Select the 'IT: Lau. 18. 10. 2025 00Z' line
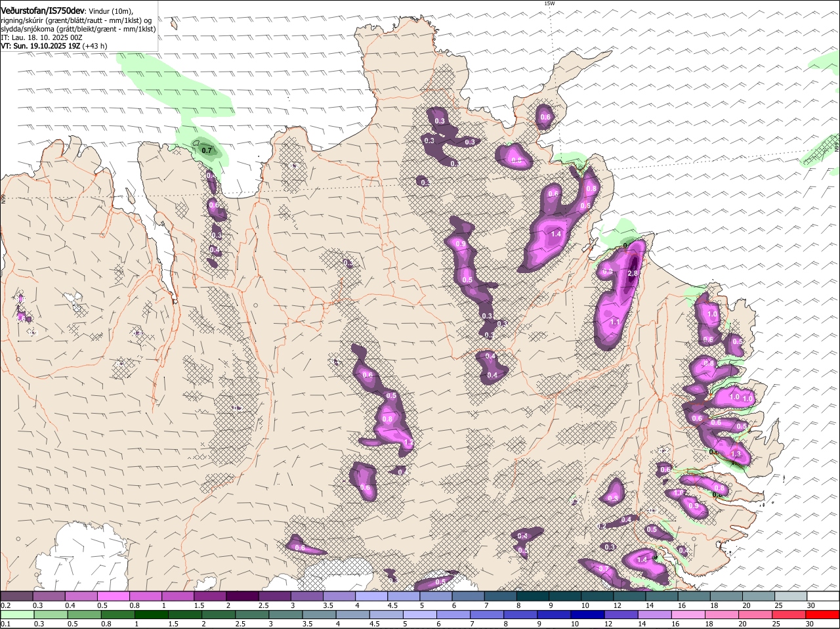This screenshot has width=840, height=629. coord(41,37)
